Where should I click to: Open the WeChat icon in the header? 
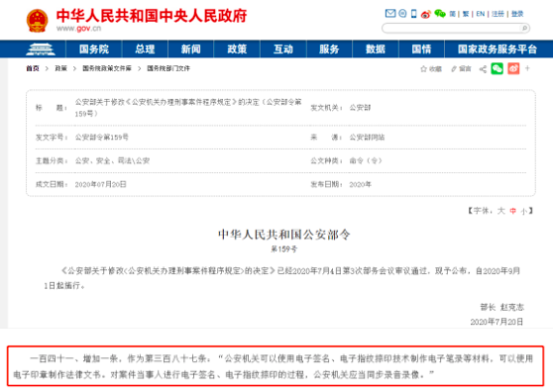440,14
